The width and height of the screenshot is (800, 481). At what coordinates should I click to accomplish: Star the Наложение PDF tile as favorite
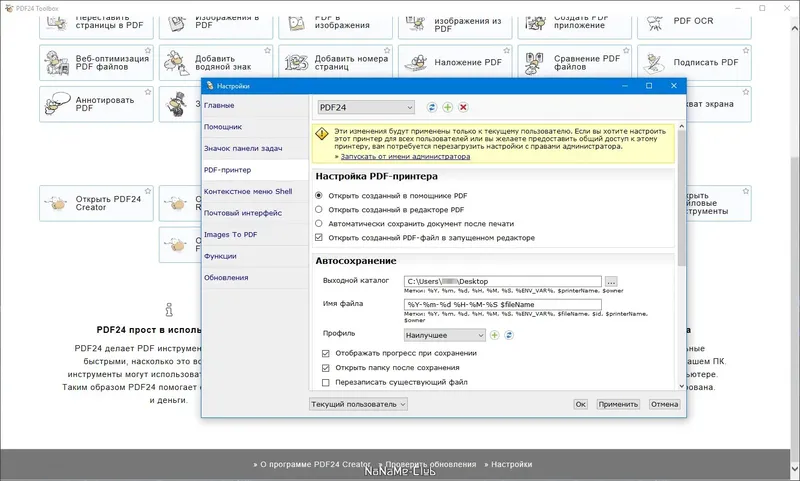click(507, 50)
